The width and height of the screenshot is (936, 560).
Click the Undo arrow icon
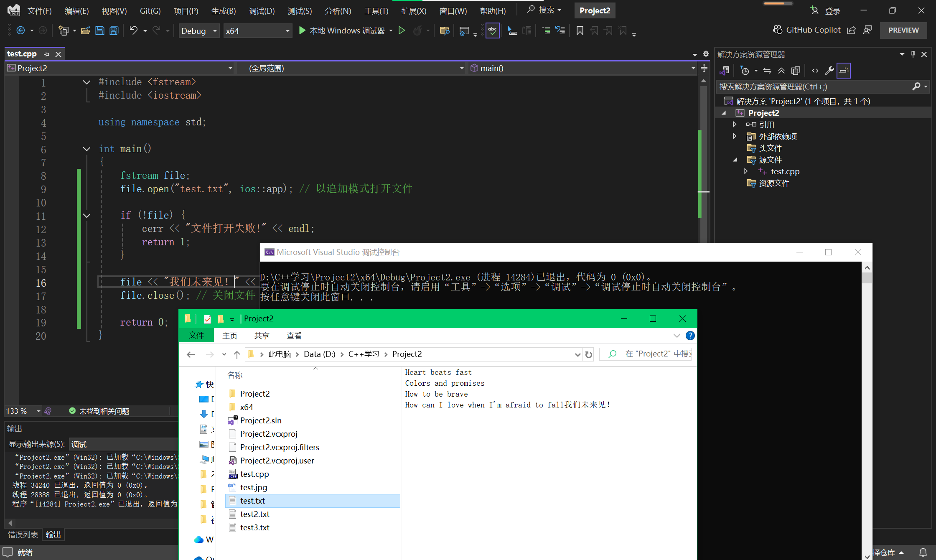coord(133,31)
